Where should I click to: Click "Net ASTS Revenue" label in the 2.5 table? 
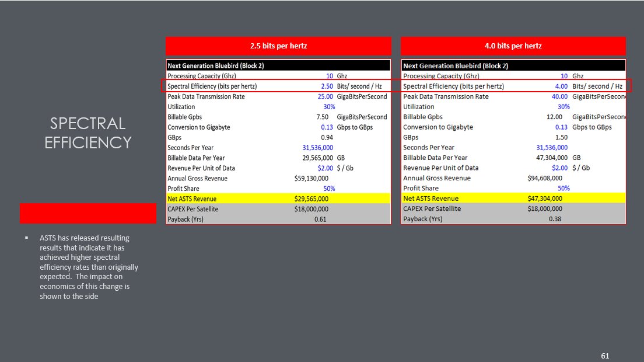coord(192,199)
